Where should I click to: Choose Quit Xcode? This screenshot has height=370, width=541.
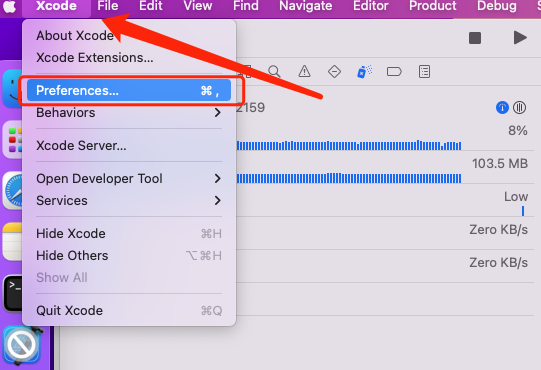[x=129, y=311]
